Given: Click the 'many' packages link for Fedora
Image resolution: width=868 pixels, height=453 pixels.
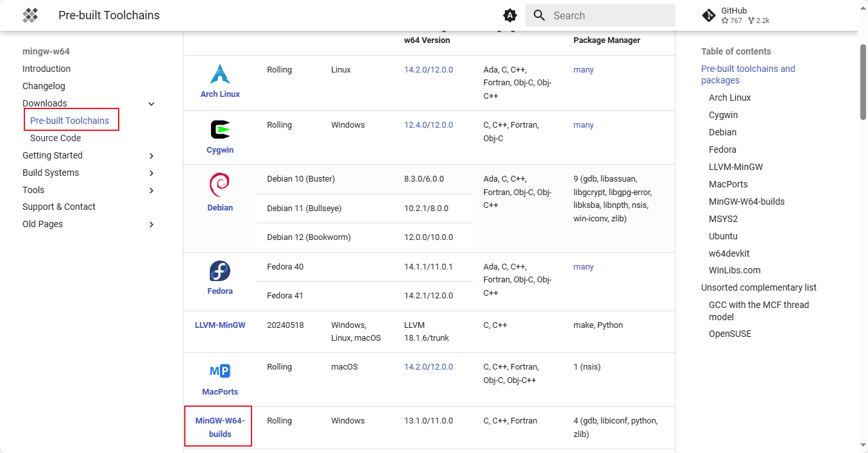Looking at the screenshot, I should (583, 267).
